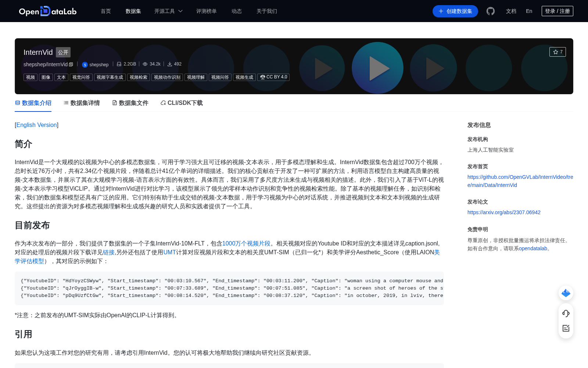Viewport: 588px width, 368px height.
Task: Click the 发布信息 sidebar heading
Action: (479, 125)
